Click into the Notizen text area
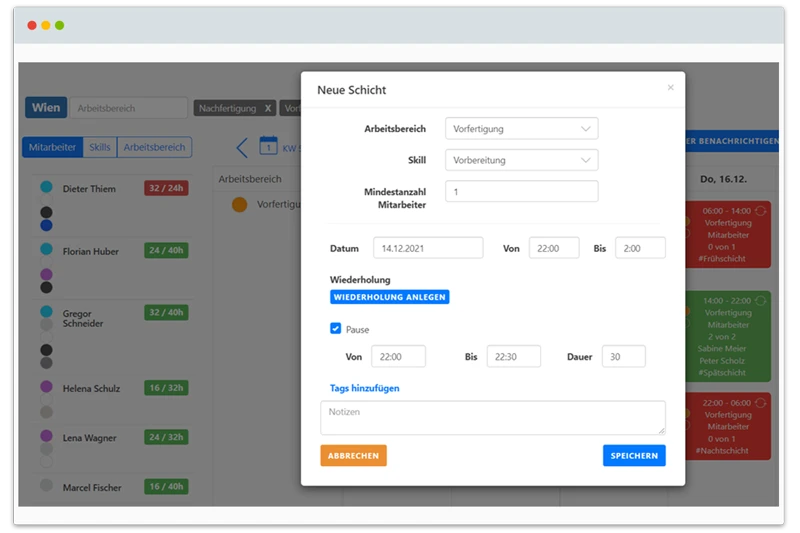 point(492,417)
